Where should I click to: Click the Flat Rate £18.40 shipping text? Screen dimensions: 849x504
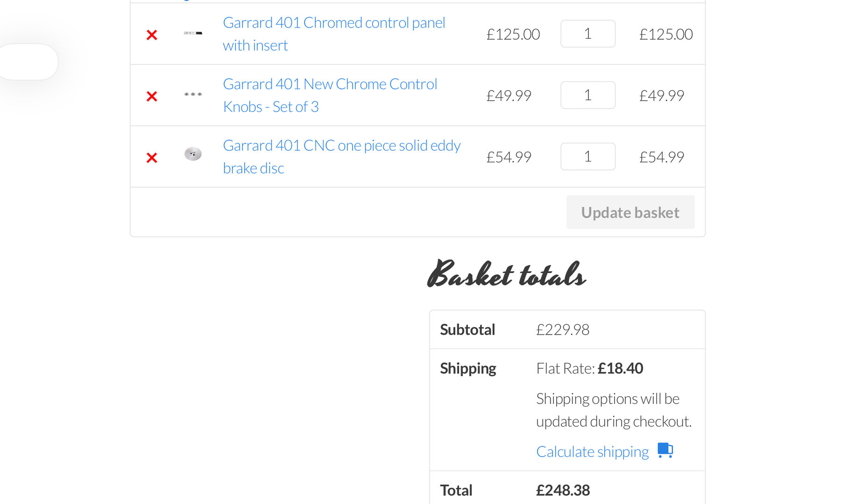tap(589, 369)
